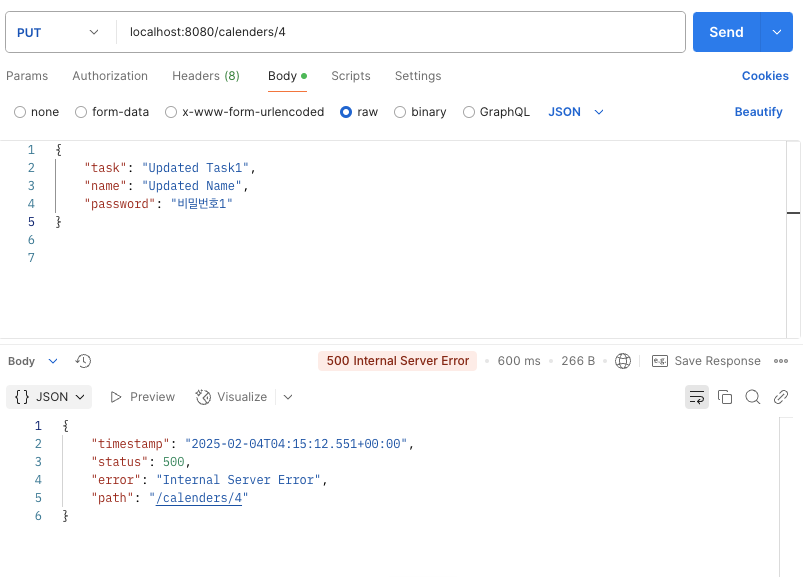The image size is (803, 577).
Task: Expand the Send button arrow options
Action: coord(777,32)
